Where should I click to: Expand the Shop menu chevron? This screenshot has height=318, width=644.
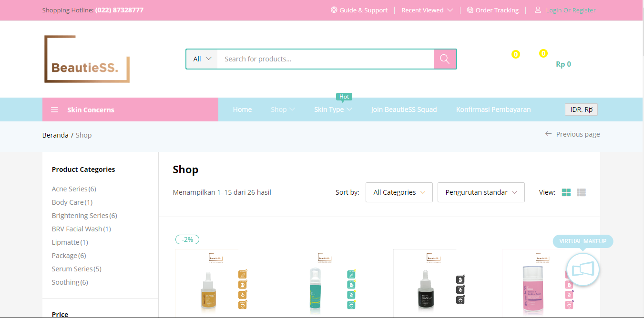292,110
